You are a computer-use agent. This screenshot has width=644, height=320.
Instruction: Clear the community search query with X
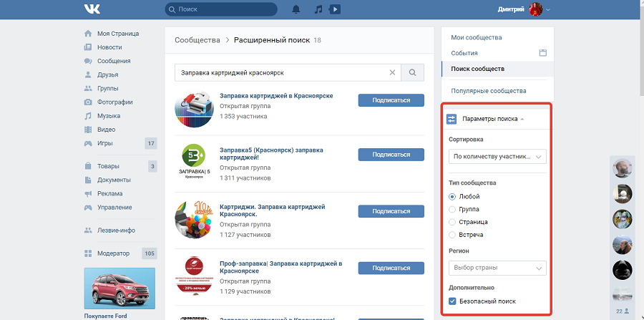(x=392, y=73)
